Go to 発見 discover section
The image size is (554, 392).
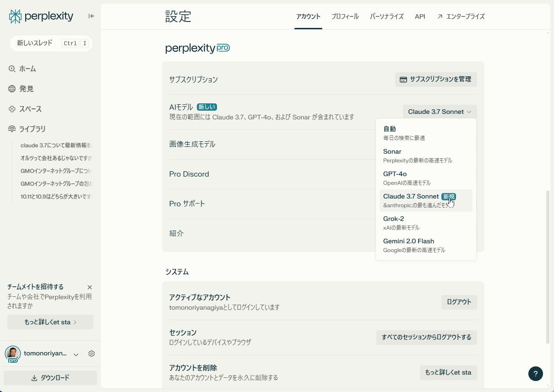[x=26, y=89]
